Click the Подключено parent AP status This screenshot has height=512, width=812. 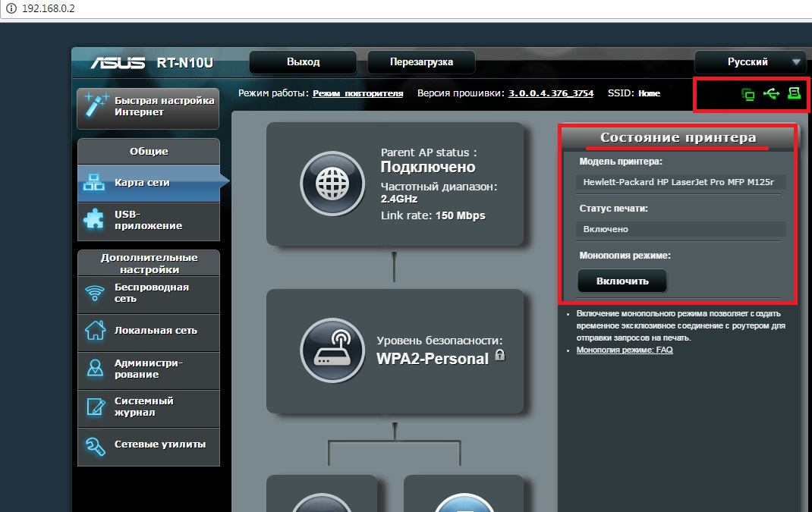point(428,167)
